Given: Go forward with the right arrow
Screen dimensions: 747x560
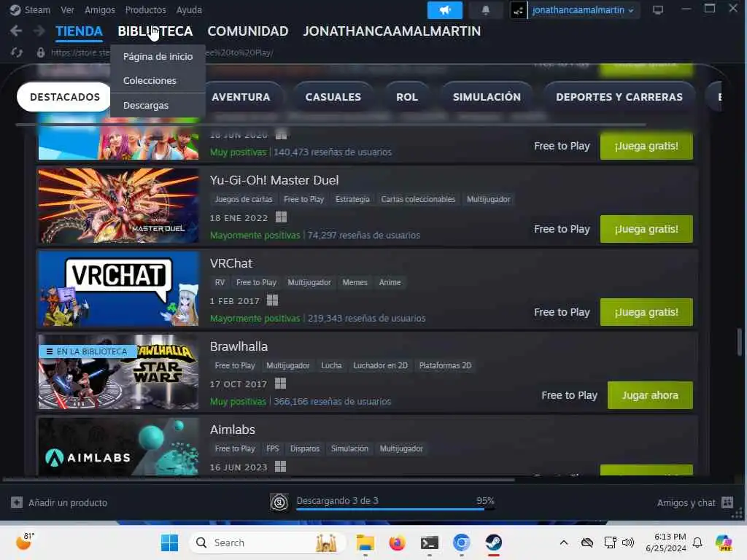Looking at the screenshot, I should click(39, 31).
